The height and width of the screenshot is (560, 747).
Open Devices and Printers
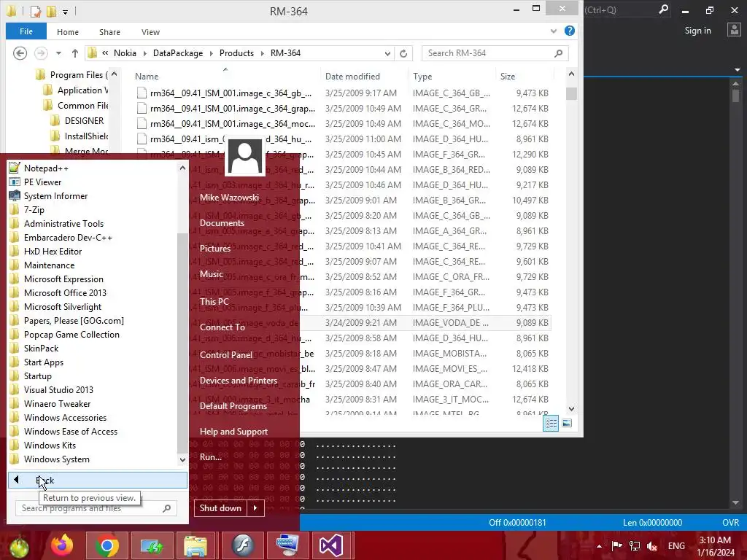239,381
